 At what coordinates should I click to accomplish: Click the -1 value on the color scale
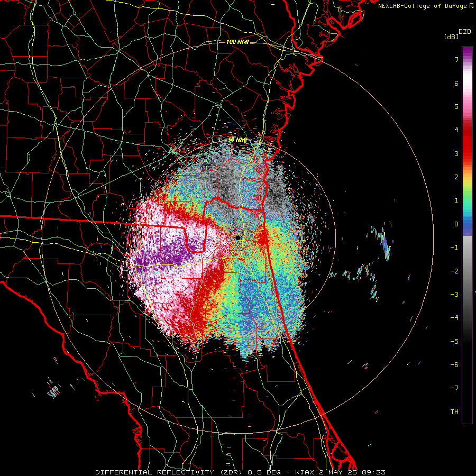454,248
